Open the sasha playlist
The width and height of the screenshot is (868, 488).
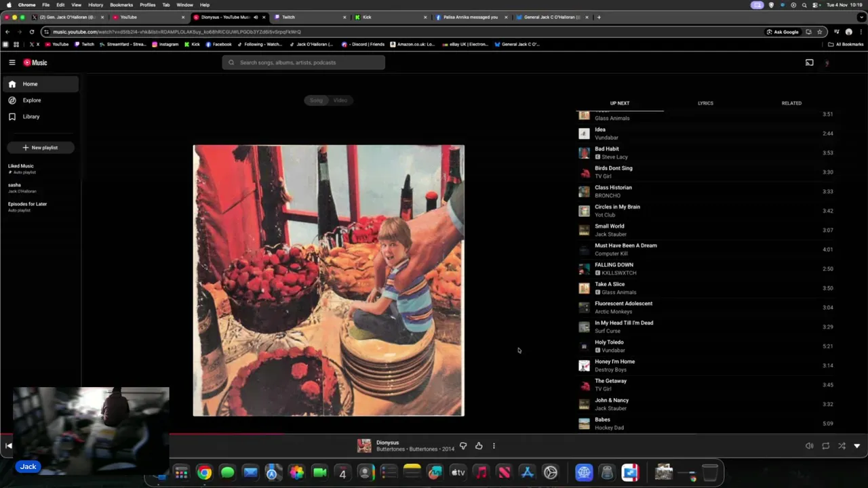(x=41, y=188)
